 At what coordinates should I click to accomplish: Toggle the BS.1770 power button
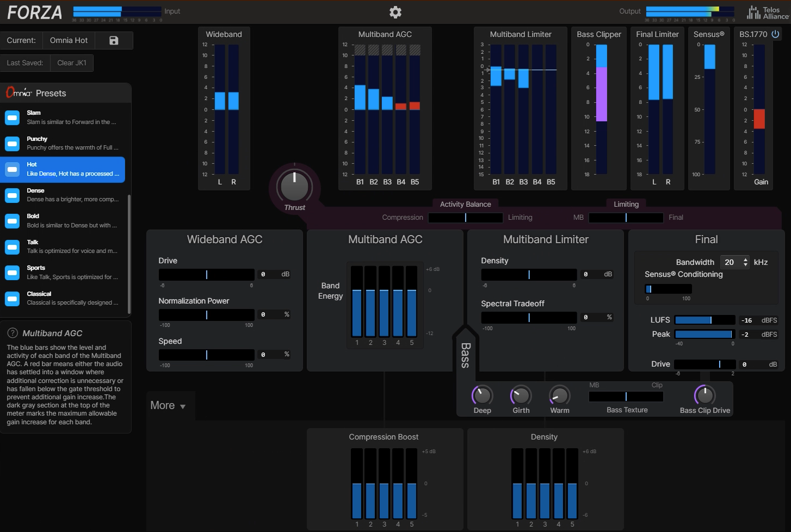click(775, 34)
